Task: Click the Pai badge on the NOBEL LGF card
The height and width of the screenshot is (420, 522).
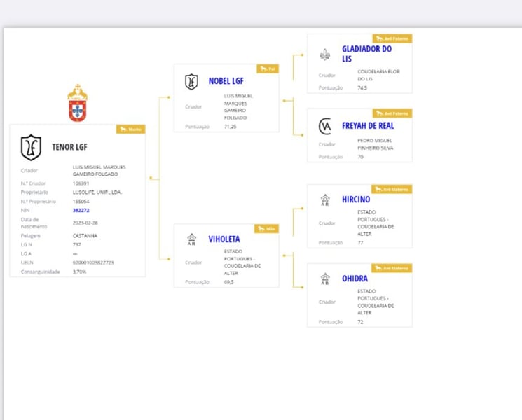Action: [x=267, y=69]
